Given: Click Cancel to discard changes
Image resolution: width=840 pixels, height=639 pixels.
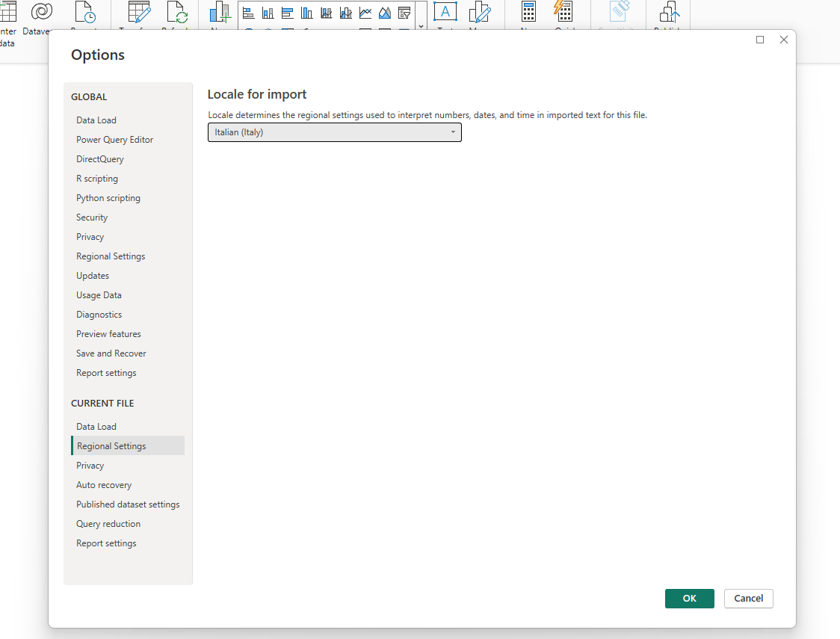Looking at the screenshot, I should (748, 599).
